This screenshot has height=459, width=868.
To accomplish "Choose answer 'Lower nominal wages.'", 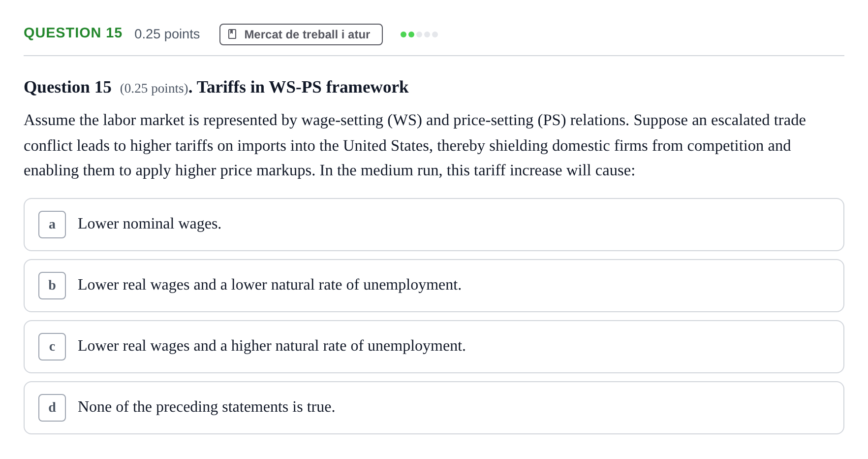I will [x=434, y=225].
